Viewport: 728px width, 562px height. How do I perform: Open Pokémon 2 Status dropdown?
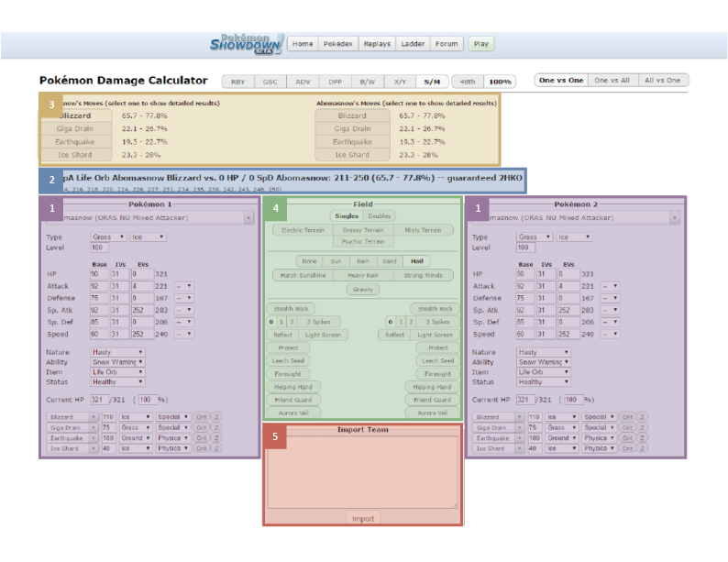544,381
